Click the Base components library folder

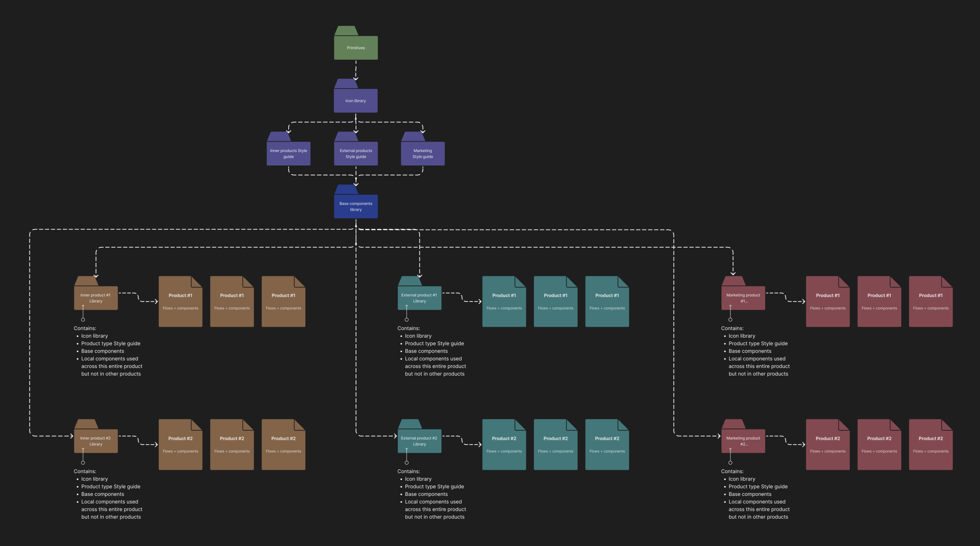pos(356,206)
